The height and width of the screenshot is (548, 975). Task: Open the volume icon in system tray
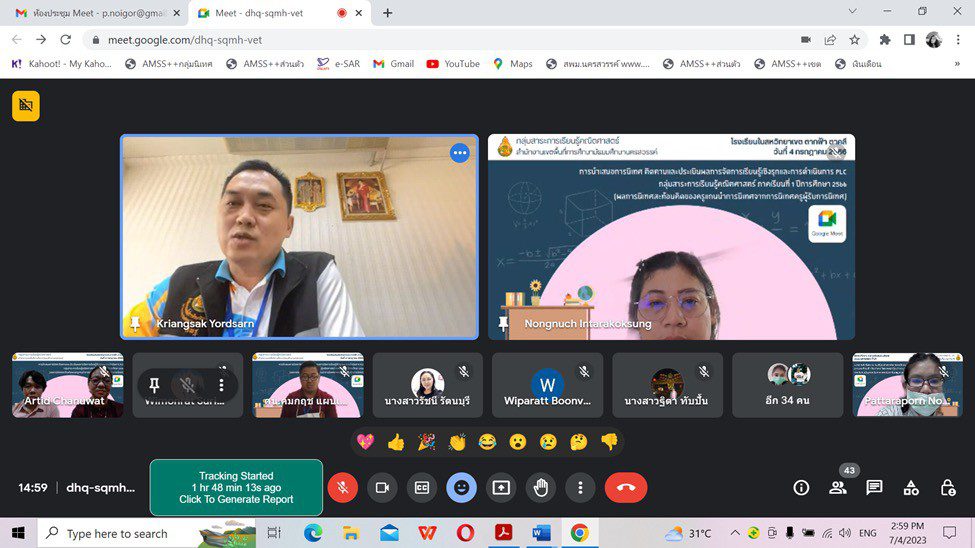click(844, 533)
